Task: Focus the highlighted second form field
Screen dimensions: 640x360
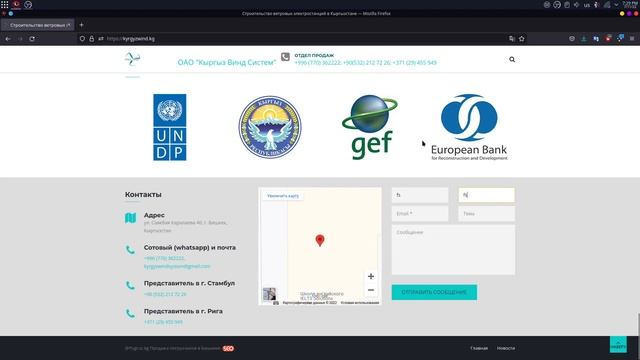Action: tap(487, 195)
